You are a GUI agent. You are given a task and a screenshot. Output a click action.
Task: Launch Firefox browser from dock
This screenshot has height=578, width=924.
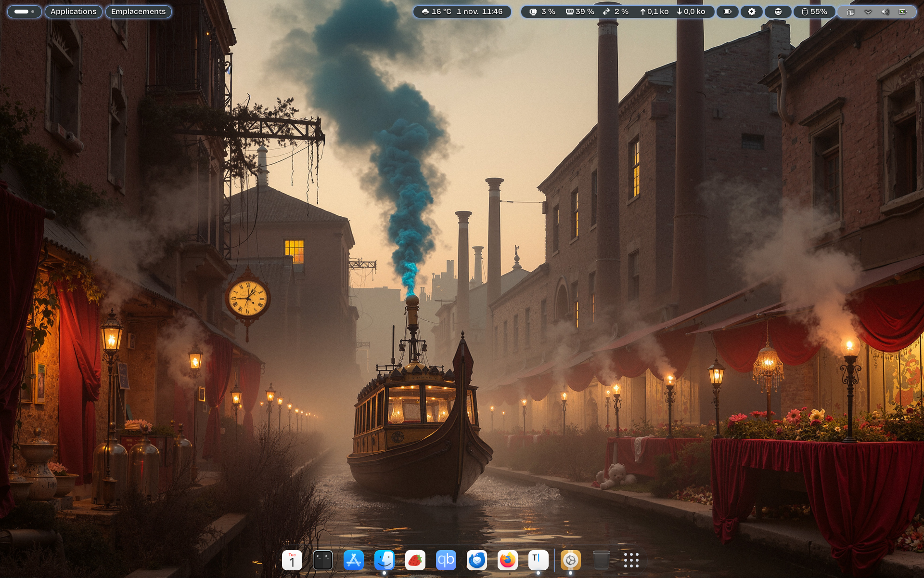(507, 560)
